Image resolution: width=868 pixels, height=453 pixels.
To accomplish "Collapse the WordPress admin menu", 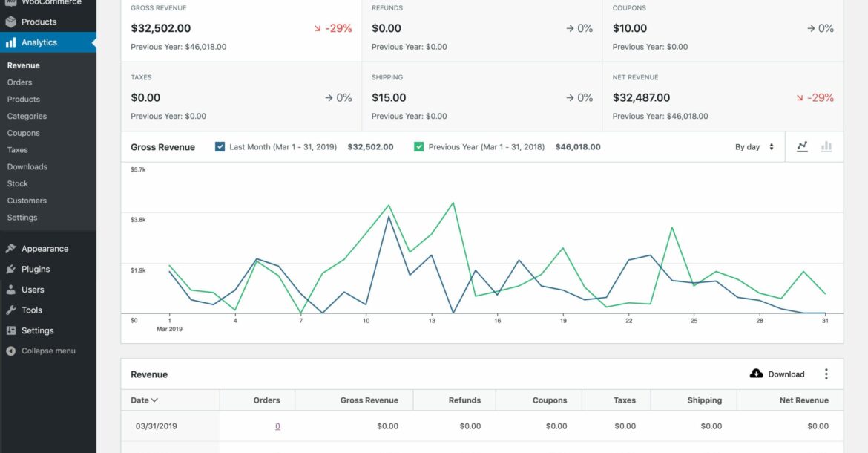I will click(x=41, y=350).
